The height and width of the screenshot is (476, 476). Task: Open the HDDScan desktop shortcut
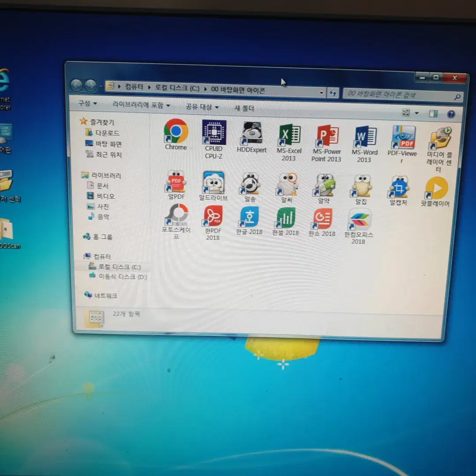[x=9, y=234]
